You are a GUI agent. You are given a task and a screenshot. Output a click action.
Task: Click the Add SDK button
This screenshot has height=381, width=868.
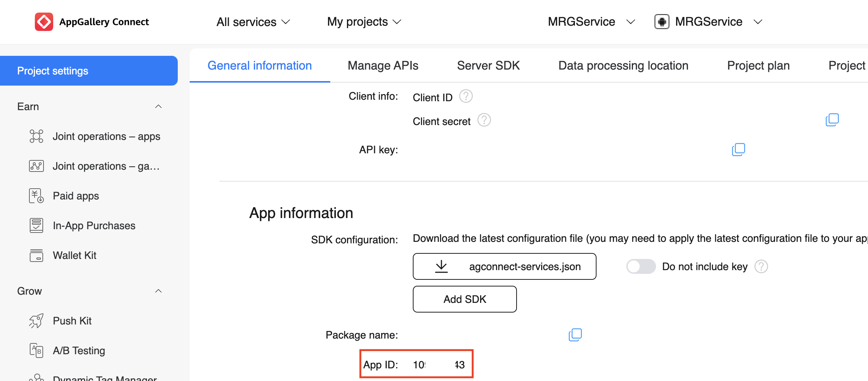pyautogui.click(x=464, y=299)
